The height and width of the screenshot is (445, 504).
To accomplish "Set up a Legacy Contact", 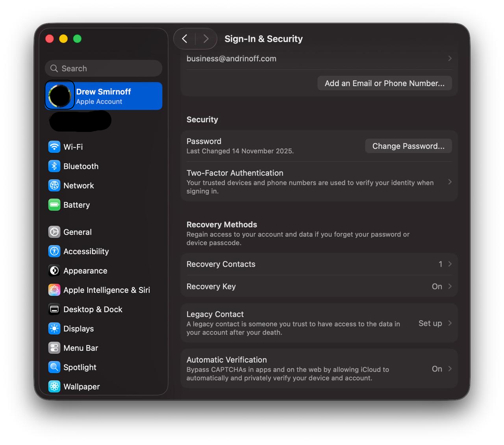I will (x=430, y=323).
